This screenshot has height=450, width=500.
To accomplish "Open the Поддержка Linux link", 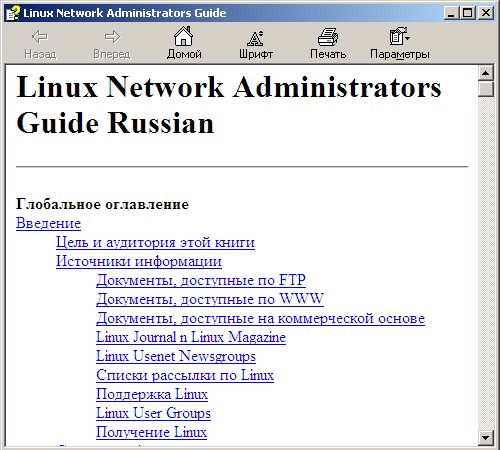I will pyautogui.click(x=152, y=394).
